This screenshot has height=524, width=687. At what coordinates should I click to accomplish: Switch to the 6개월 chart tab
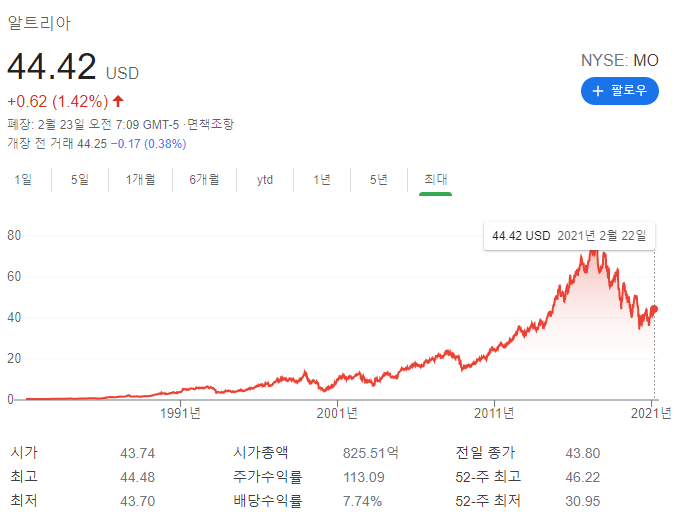[x=204, y=180]
